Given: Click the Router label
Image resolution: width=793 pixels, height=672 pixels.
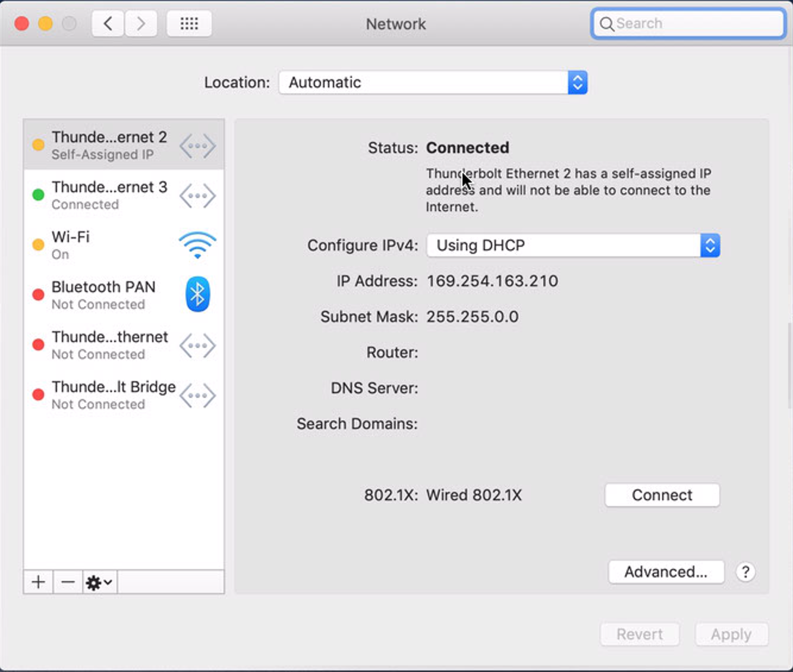Looking at the screenshot, I should coord(392,352).
